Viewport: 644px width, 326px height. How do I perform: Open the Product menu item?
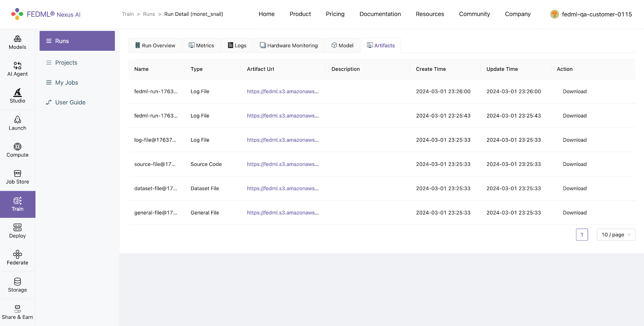(300, 14)
